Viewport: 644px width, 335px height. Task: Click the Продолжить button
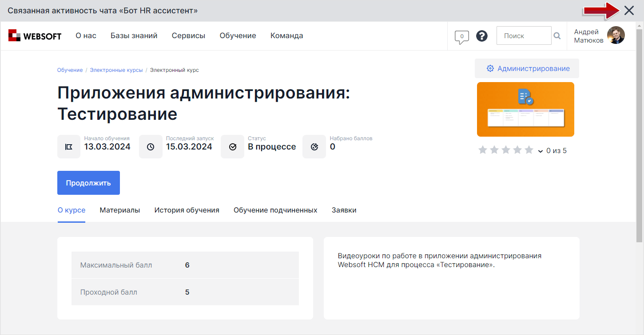(88, 182)
